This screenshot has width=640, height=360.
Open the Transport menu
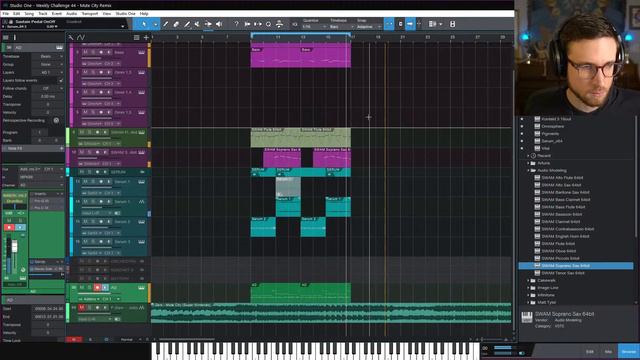tap(89, 13)
